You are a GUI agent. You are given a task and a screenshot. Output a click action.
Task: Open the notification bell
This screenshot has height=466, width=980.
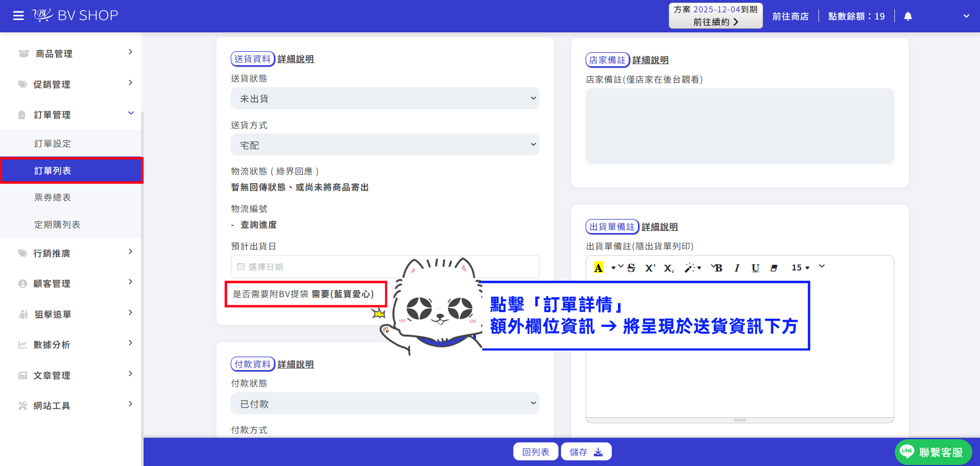tap(908, 16)
